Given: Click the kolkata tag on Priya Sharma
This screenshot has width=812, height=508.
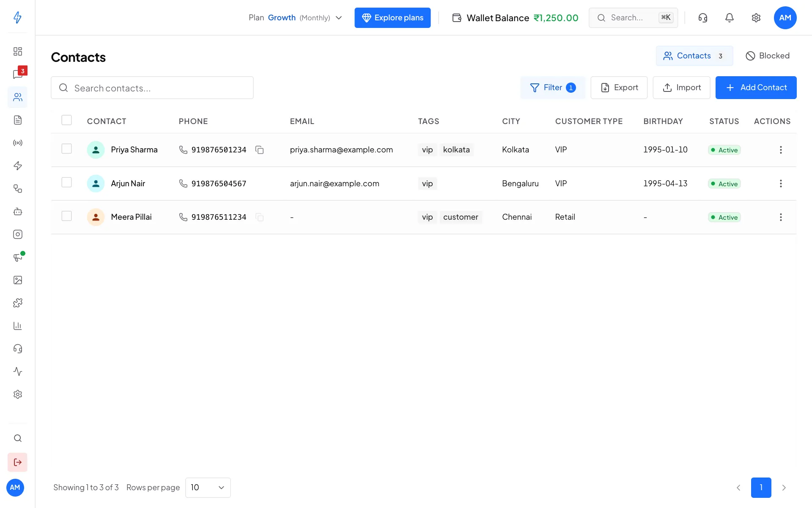Looking at the screenshot, I should pyautogui.click(x=456, y=150).
